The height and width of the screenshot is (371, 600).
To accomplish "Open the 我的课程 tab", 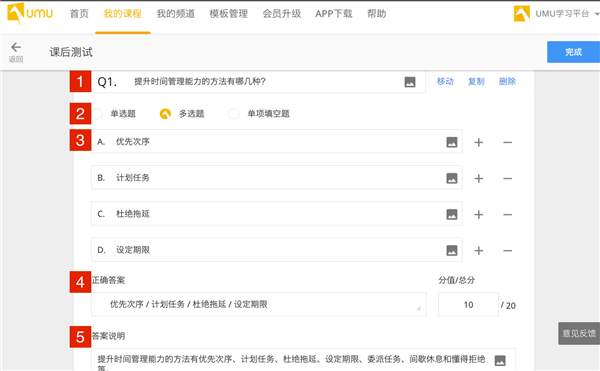I will [x=123, y=14].
